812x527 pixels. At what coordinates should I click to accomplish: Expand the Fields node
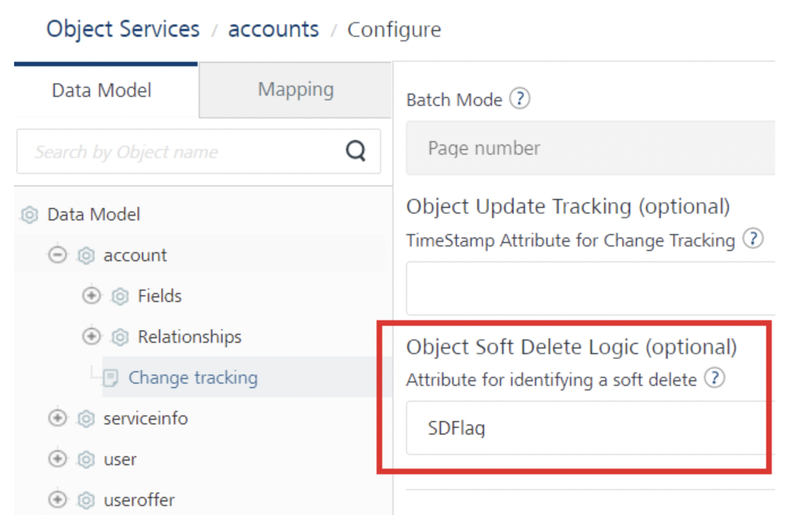(x=91, y=296)
